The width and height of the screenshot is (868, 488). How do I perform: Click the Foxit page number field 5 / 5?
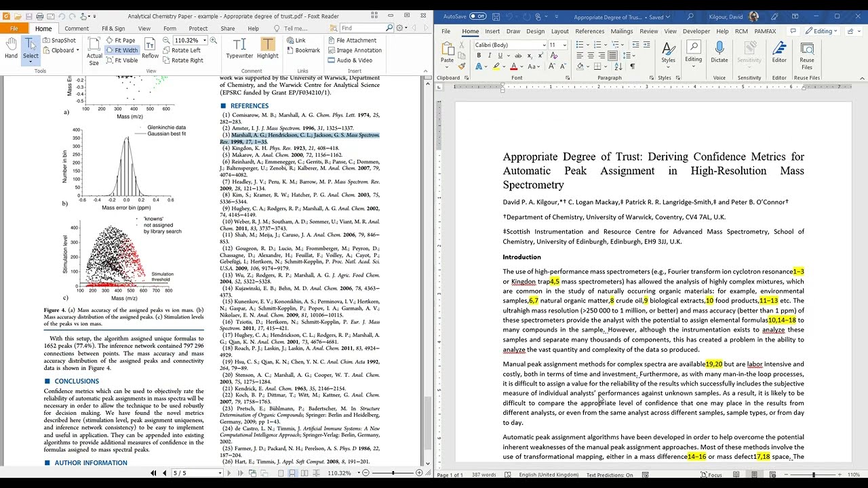tap(197, 473)
